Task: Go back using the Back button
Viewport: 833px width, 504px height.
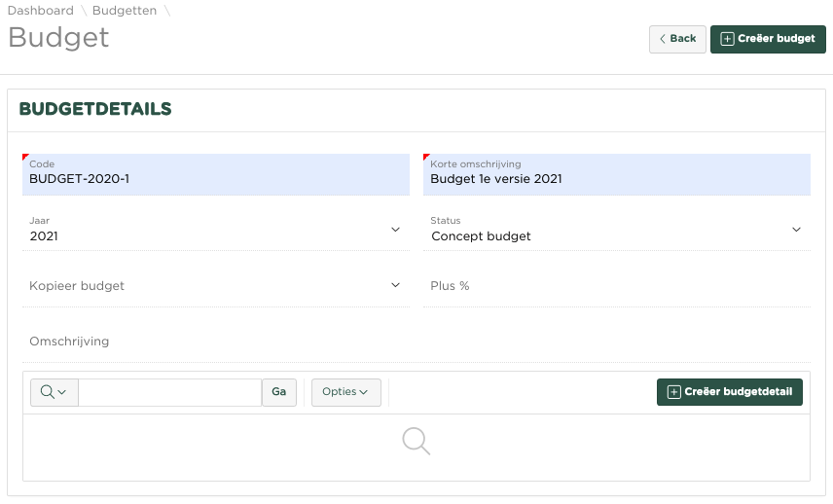Action: (677, 39)
